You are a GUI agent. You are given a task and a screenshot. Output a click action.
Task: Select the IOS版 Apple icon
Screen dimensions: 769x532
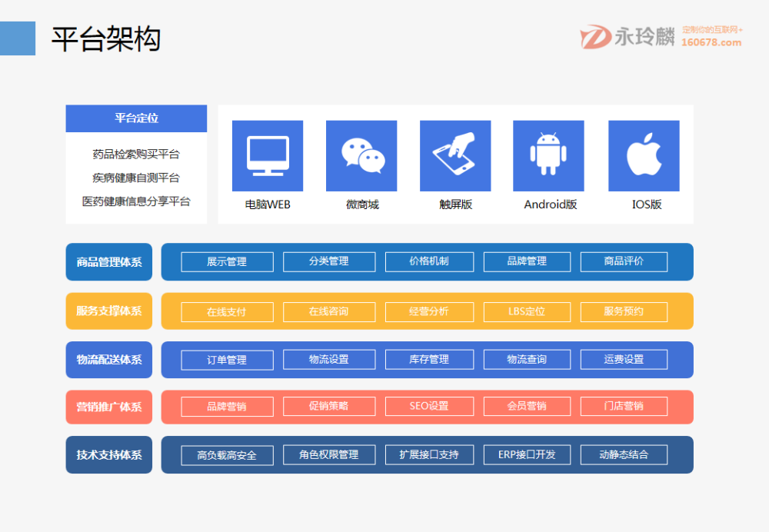644,153
